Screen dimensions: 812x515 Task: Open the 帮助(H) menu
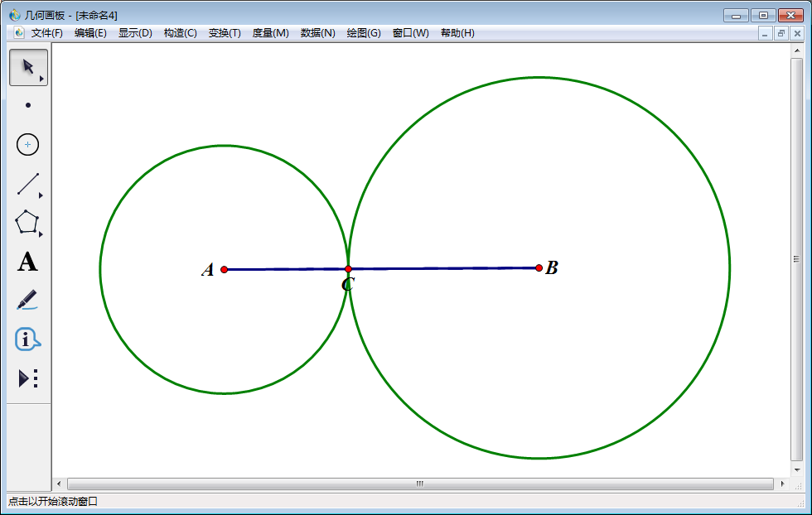pyautogui.click(x=457, y=33)
